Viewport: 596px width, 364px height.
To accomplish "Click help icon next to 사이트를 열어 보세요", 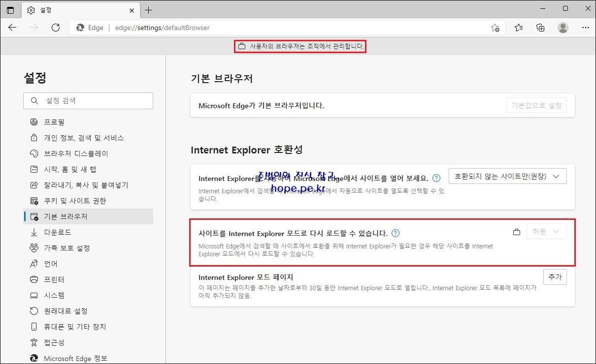I will tap(436, 178).
